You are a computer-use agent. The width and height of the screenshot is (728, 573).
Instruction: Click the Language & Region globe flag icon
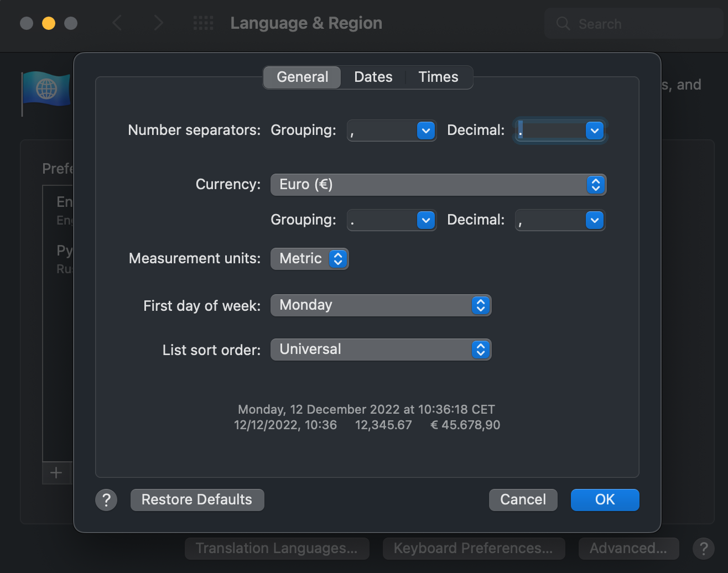coord(46,90)
